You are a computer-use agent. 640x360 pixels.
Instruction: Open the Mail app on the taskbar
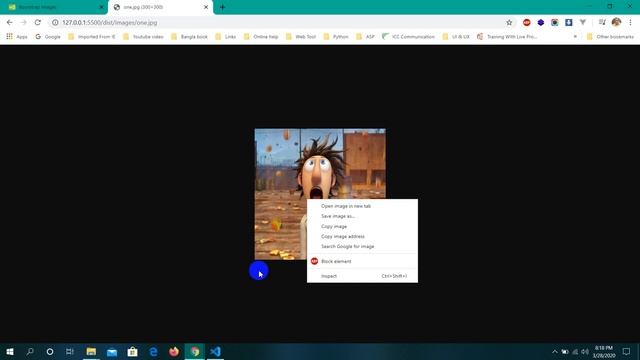click(x=112, y=351)
